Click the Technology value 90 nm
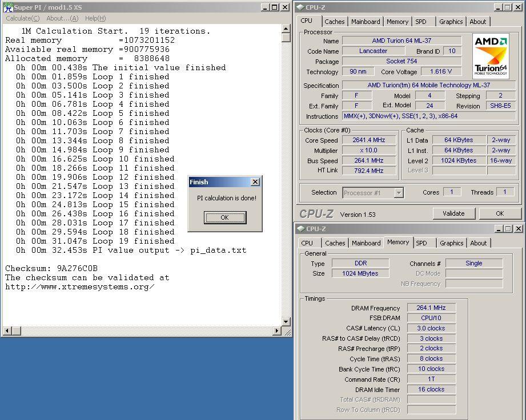This screenshot has width=526, height=420. point(358,71)
